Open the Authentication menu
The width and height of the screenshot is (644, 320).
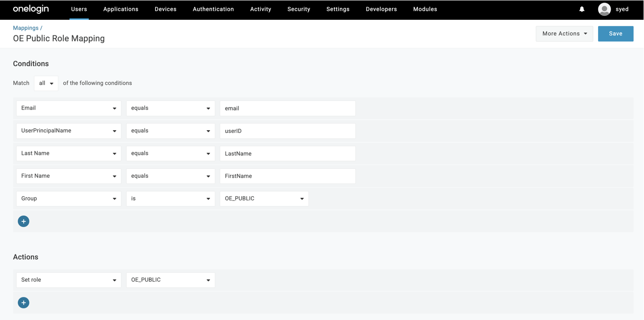213,9
